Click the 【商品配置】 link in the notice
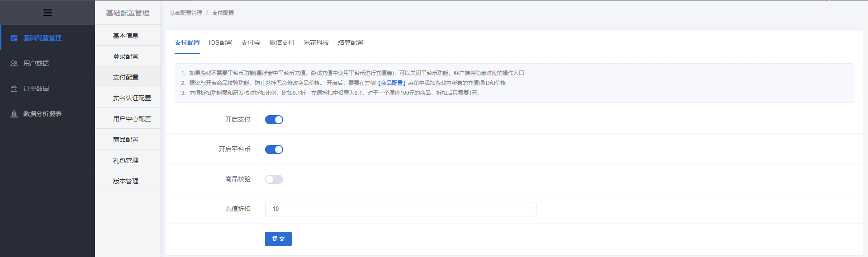Viewport: 868px width, 257px height. tap(392, 83)
